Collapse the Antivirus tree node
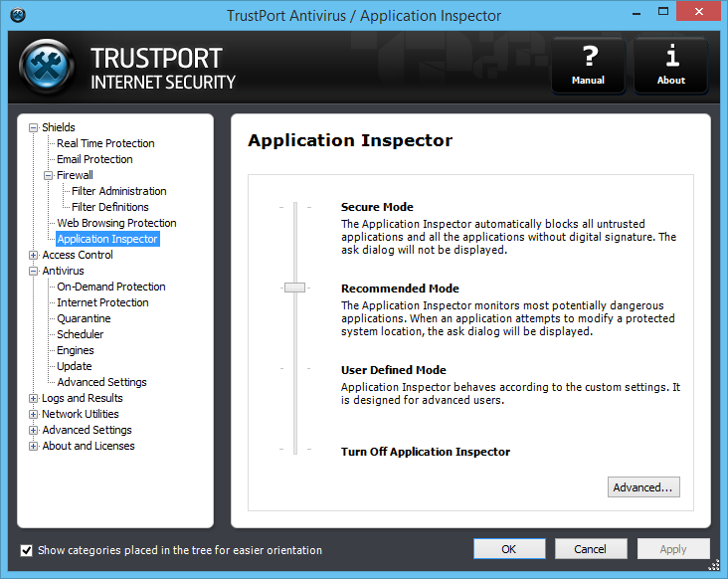Viewport: 728px width, 579px height. tap(34, 271)
